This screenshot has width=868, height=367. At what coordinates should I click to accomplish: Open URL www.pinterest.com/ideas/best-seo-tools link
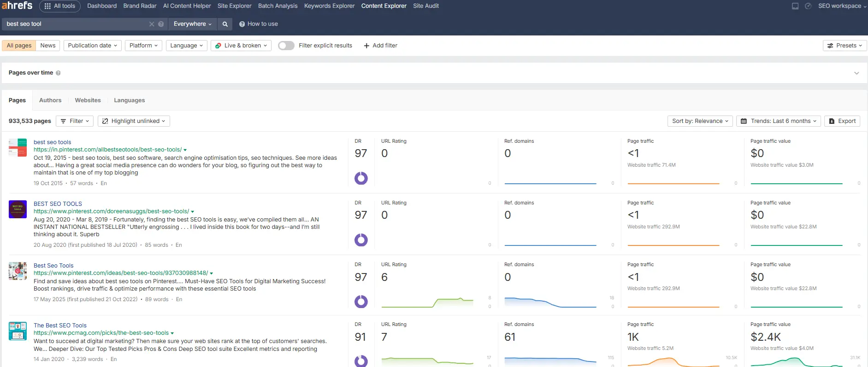(x=121, y=273)
